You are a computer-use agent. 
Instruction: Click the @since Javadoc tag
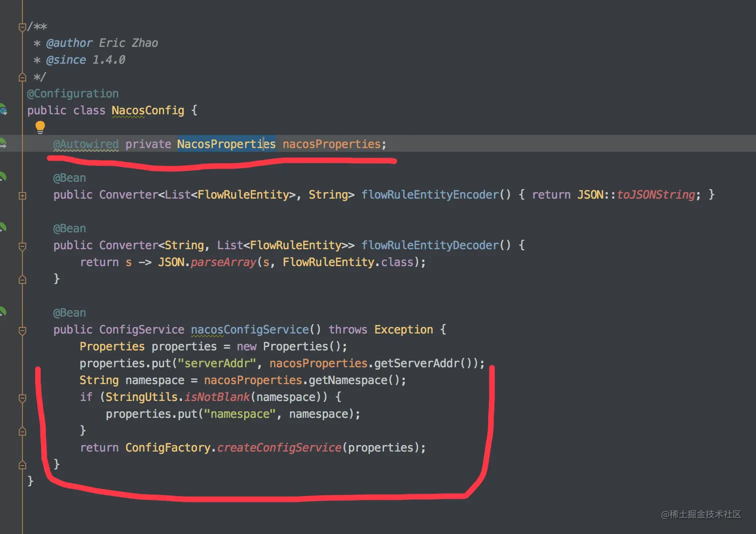tap(66, 60)
